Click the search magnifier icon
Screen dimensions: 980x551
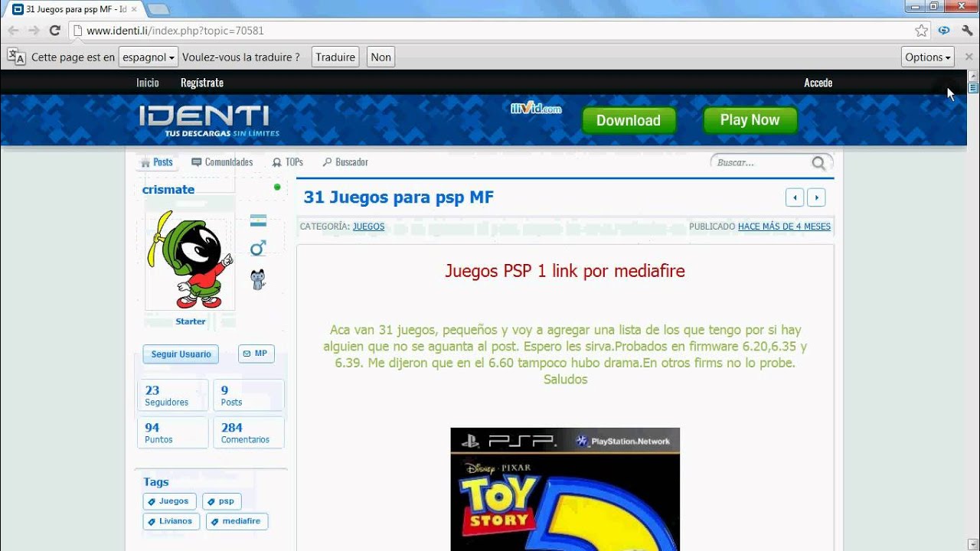click(x=819, y=163)
